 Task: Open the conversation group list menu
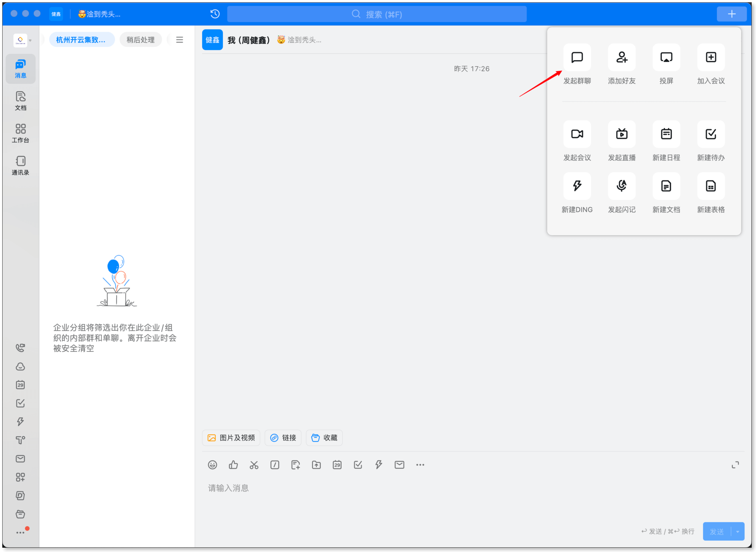pyautogui.click(x=179, y=40)
